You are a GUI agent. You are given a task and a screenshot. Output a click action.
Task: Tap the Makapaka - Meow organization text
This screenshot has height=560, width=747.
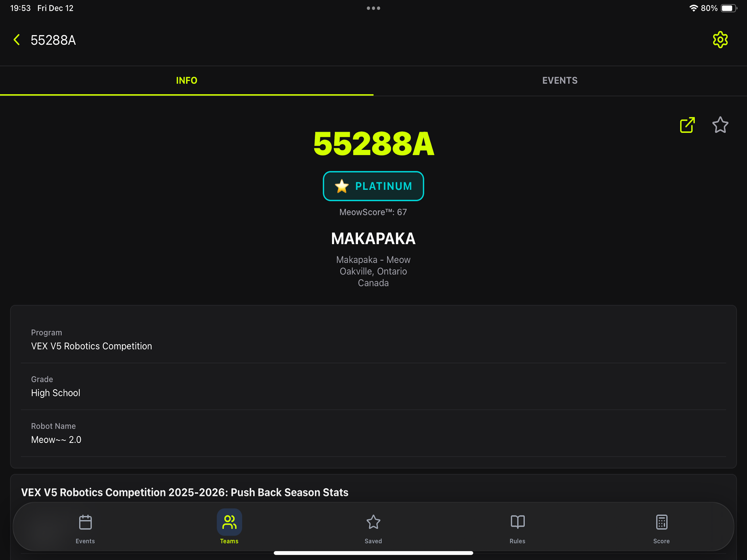point(373,260)
